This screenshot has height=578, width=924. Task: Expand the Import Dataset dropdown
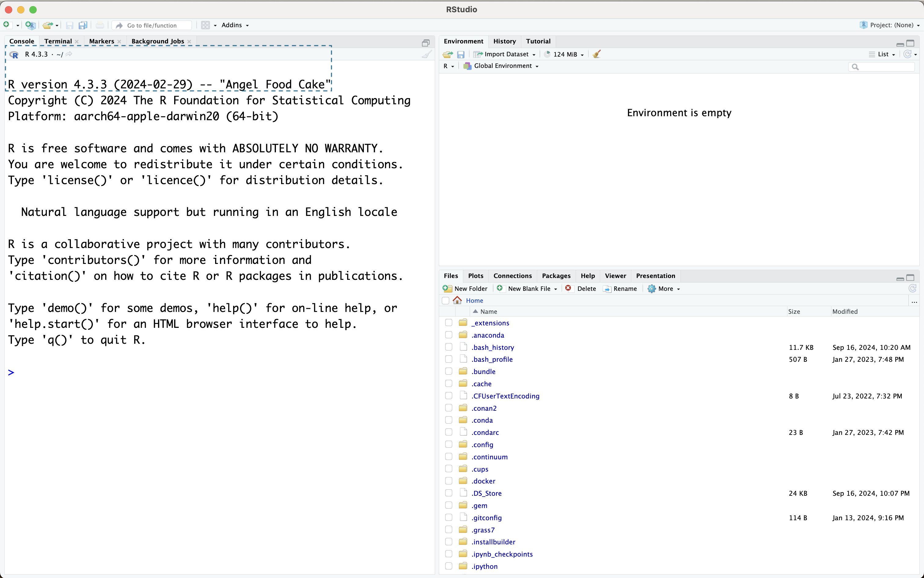[504, 54]
